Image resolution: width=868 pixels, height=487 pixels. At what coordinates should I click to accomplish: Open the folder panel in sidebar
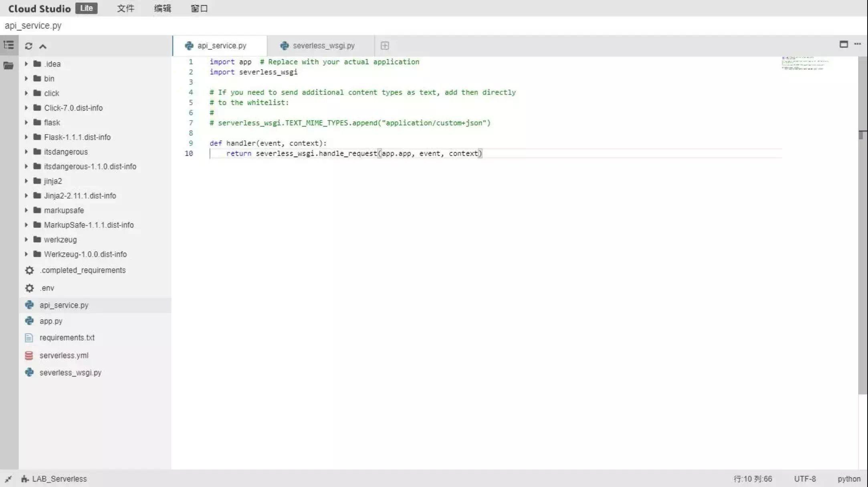[8, 65]
